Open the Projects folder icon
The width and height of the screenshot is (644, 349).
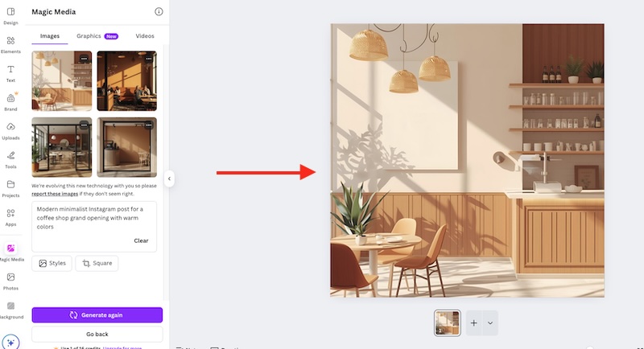coord(10,184)
